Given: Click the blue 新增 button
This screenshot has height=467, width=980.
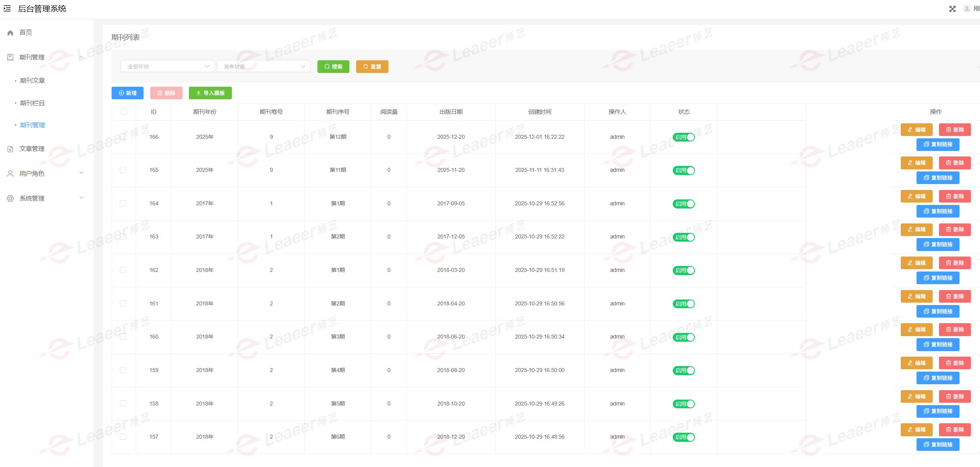Looking at the screenshot, I should (x=127, y=93).
